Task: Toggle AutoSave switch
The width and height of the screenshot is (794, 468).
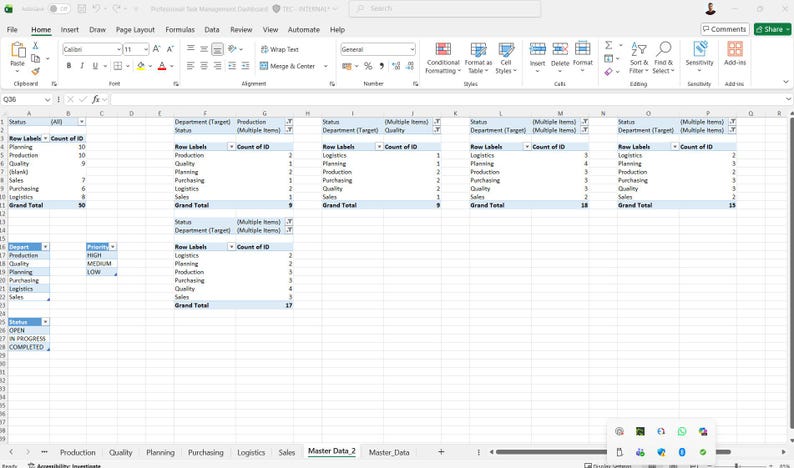Action: coord(59,9)
